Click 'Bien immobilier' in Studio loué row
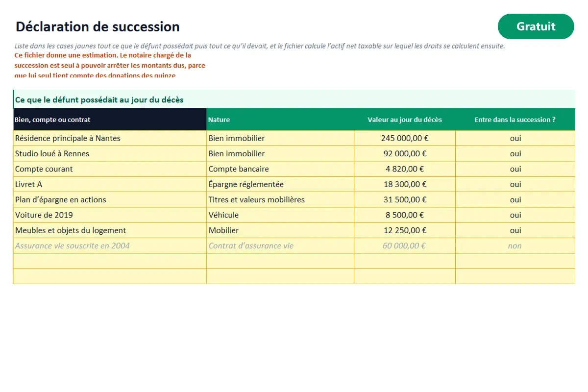Screen dimensions: 588x392 pyautogui.click(x=280, y=153)
